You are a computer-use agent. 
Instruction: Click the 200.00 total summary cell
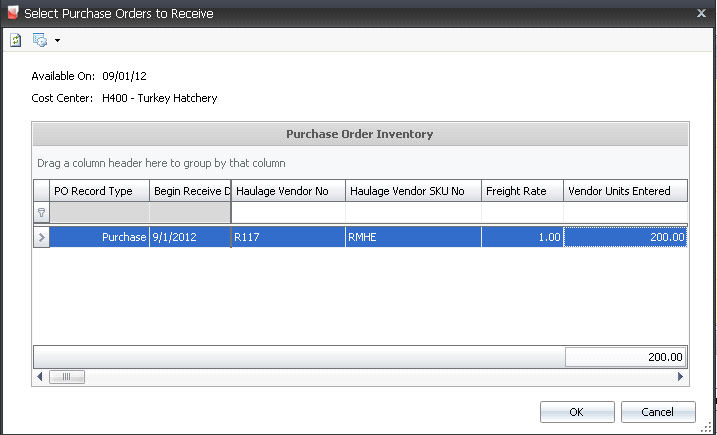tap(625, 357)
